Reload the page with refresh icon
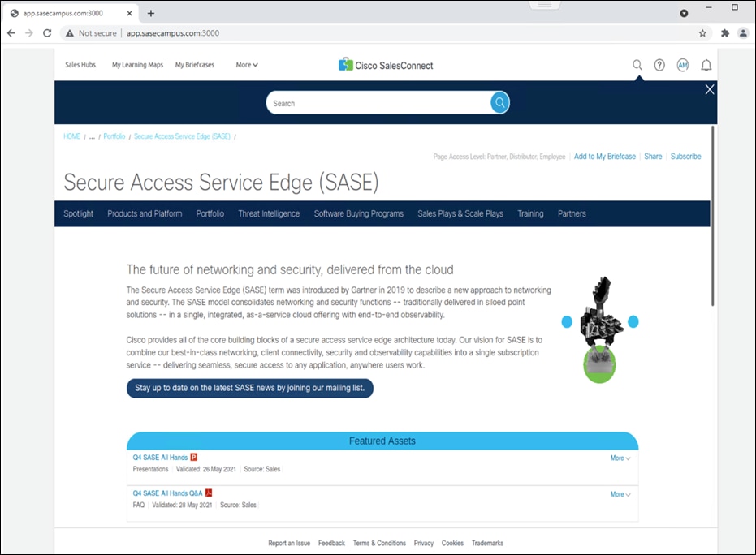The image size is (756, 555). [47, 33]
